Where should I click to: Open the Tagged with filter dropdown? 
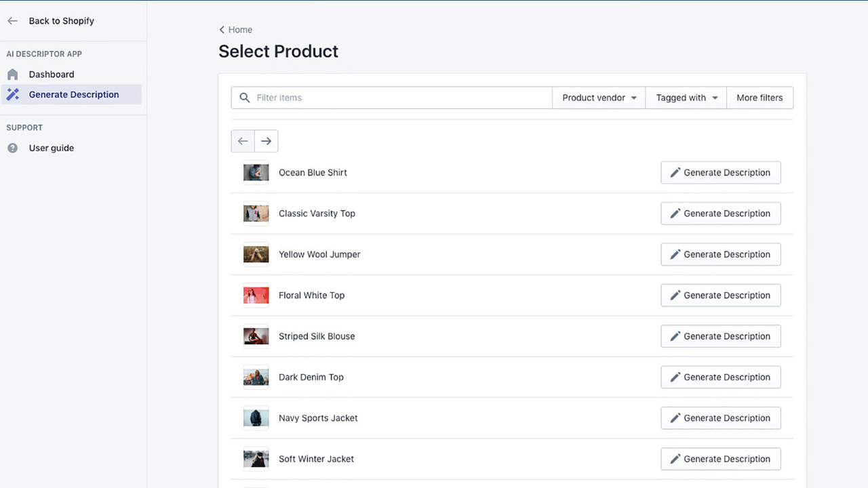point(686,98)
